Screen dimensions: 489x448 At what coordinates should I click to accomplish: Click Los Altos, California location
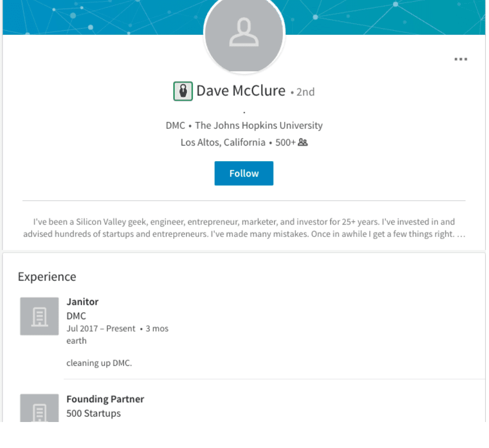click(223, 142)
